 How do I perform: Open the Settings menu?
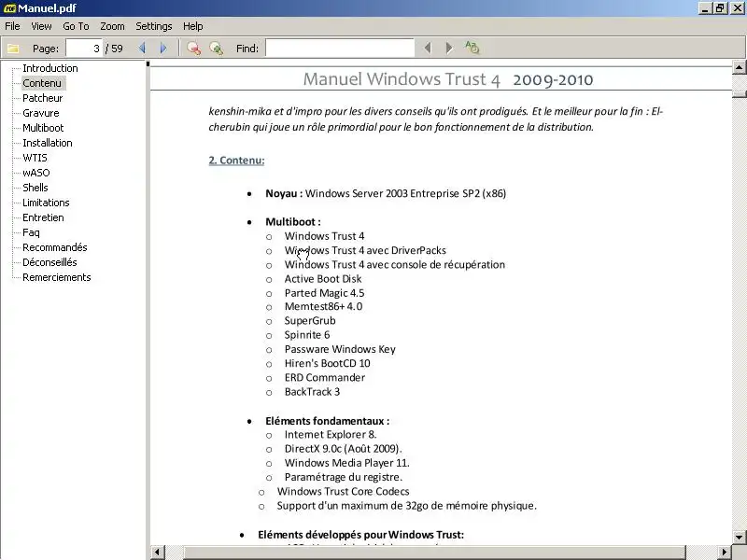[154, 26]
